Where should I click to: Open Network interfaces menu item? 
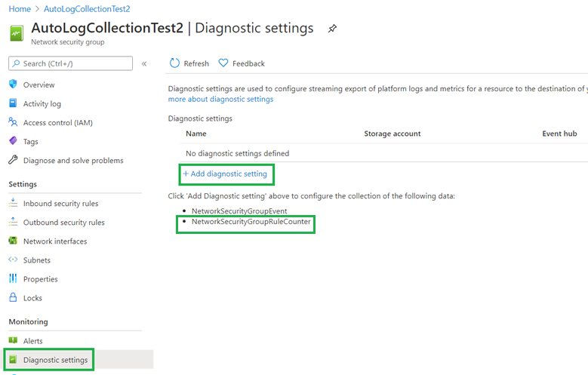click(x=55, y=241)
